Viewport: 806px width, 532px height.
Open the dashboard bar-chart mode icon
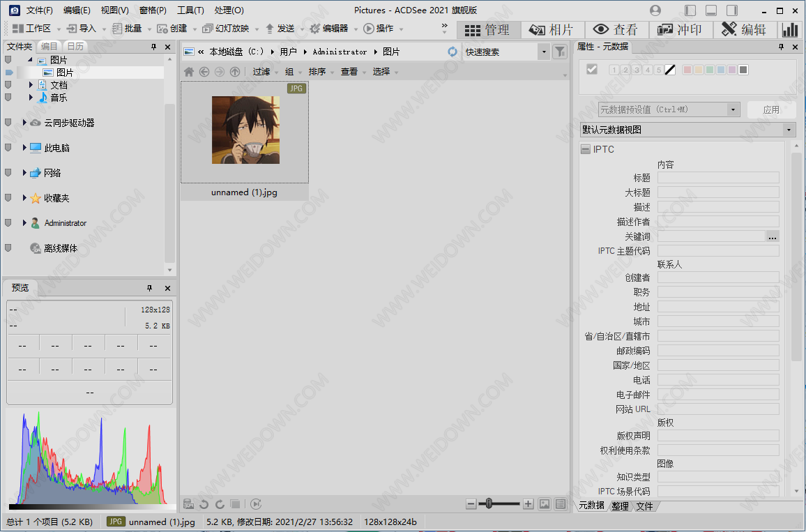(x=789, y=30)
